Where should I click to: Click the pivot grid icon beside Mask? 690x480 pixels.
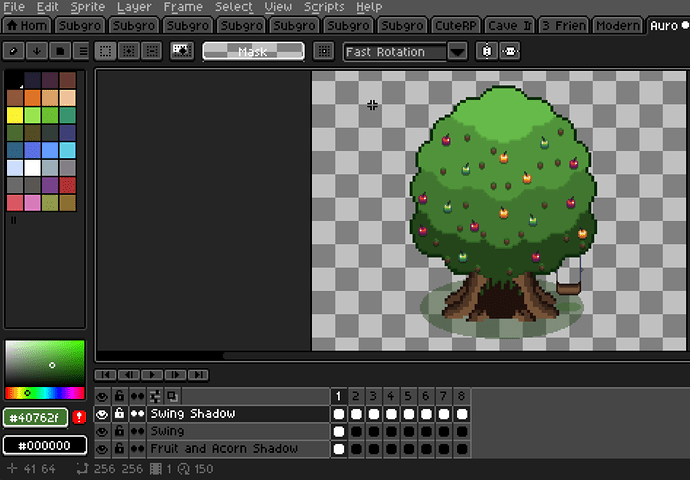click(x=322, y=51)
